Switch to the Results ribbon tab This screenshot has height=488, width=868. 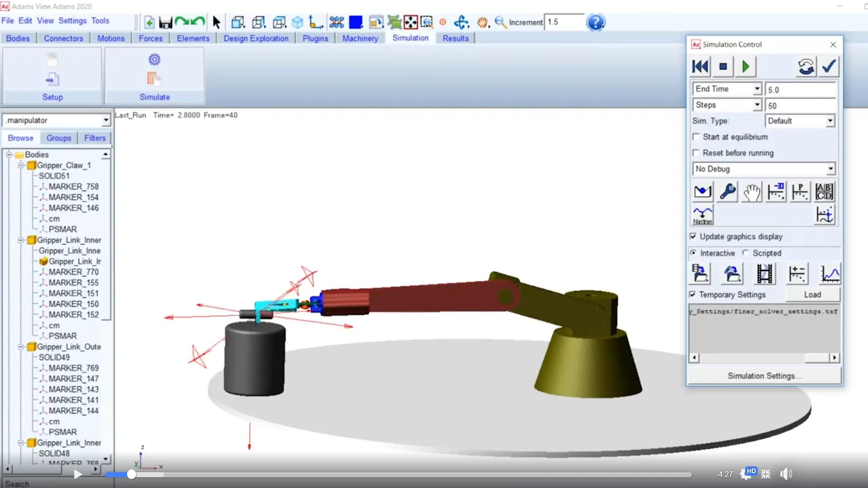click(x=455, y=38)
